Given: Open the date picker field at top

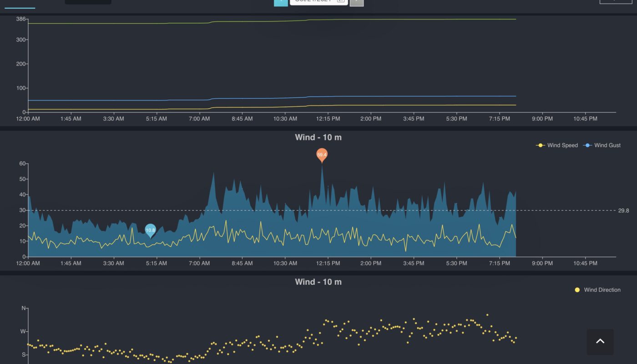Looking at the screenshot, I should coord(319,2).
